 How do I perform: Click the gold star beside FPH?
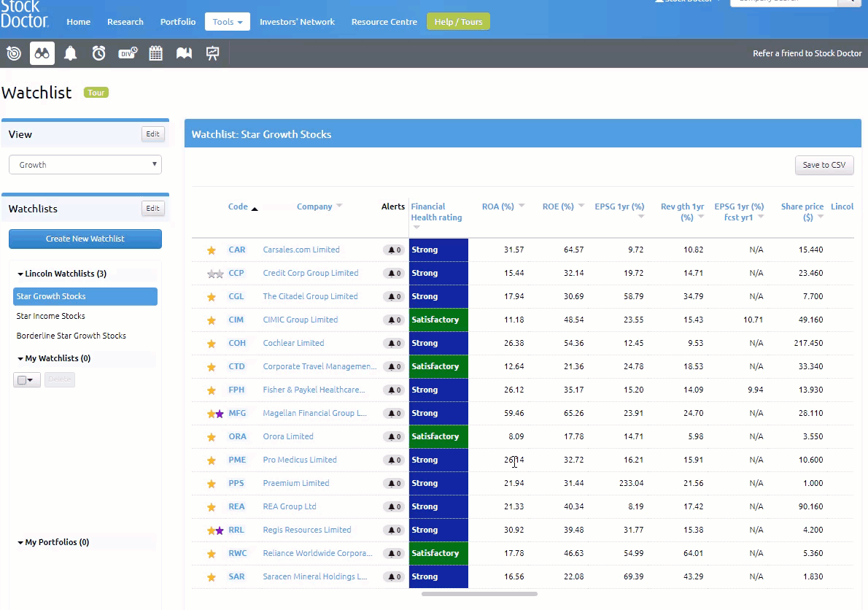212,390
